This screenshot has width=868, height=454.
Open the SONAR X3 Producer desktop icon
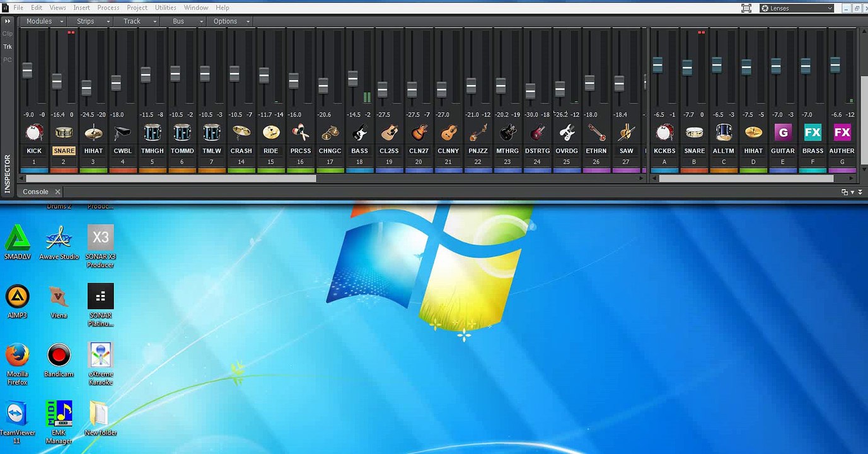[101, 247]
